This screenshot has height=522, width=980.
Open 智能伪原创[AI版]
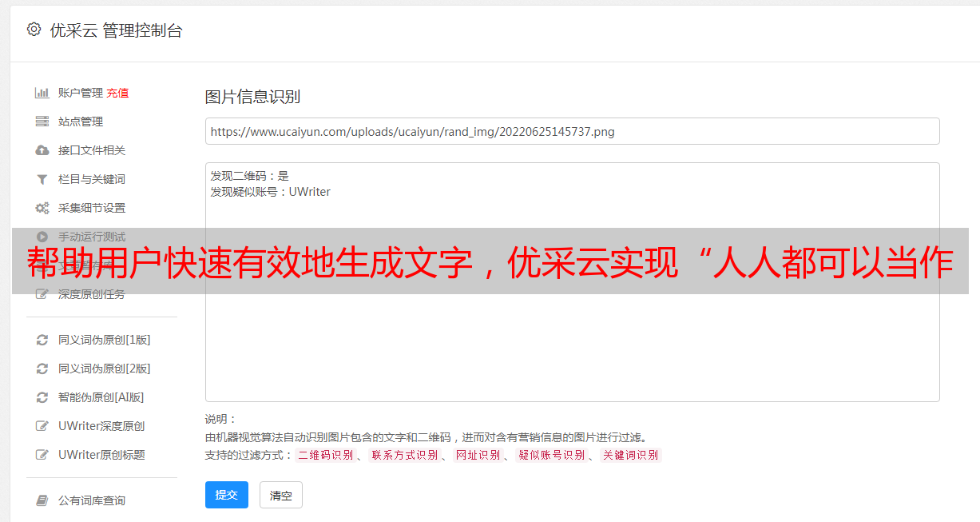point(101,397)
